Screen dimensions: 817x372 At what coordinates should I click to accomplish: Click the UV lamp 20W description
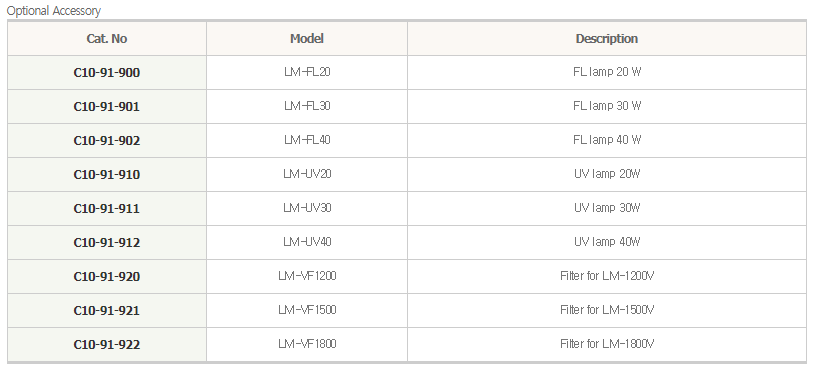point(606,174)
